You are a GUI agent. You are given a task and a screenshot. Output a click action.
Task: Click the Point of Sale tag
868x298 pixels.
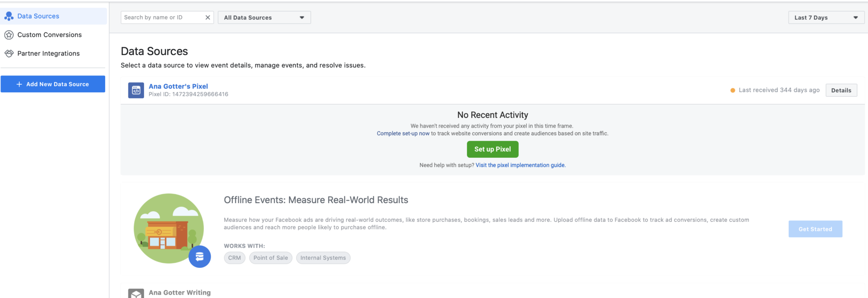coord(270,258)
